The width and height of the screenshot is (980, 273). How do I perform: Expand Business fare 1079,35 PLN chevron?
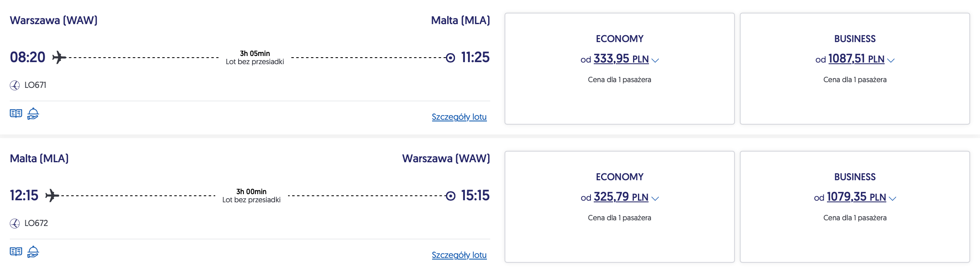pos(892,199)
